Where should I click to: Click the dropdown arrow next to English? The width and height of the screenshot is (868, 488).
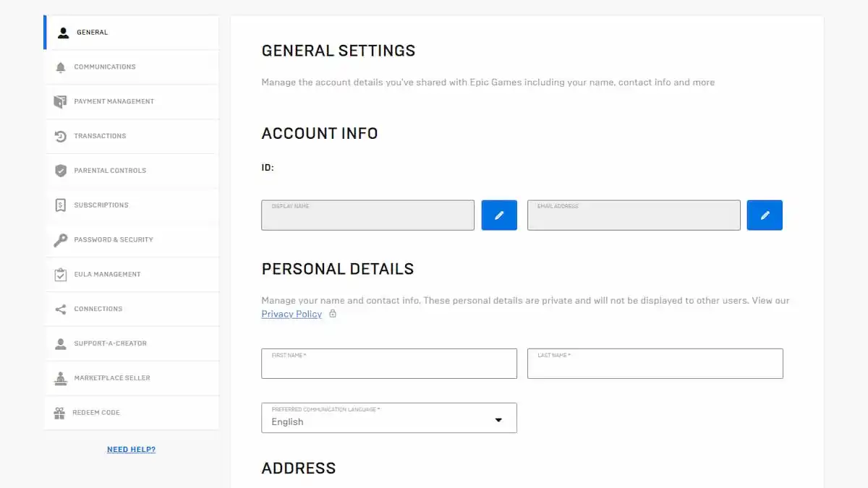coord(498,420)
